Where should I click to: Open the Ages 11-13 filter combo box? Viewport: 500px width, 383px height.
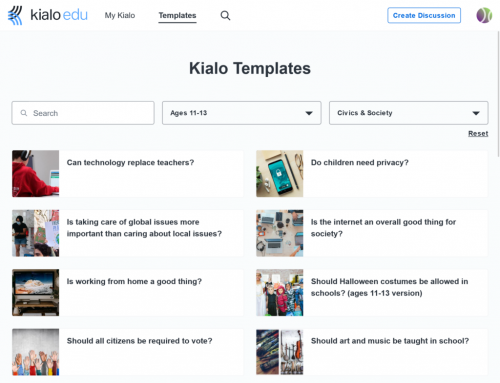click(242, 113)
